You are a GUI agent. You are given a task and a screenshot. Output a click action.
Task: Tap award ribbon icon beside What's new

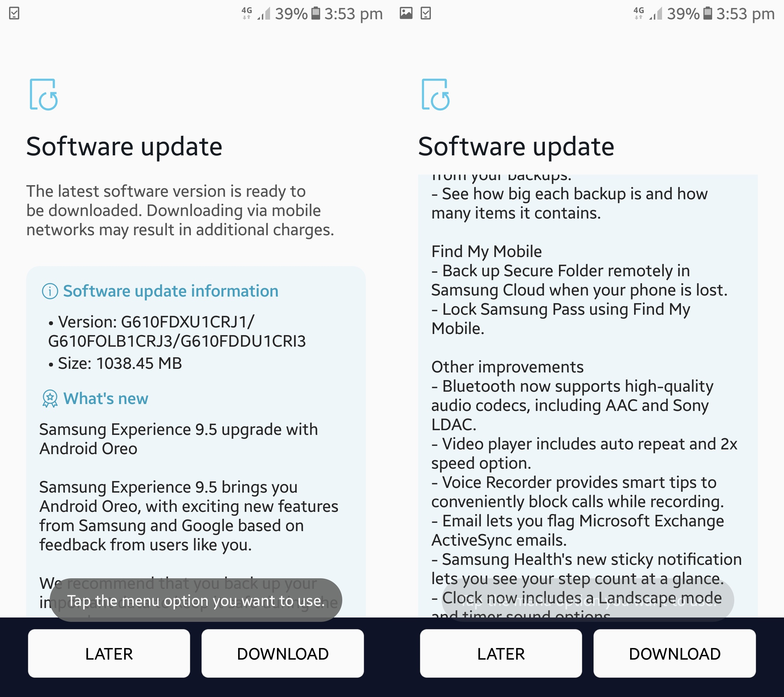pyautogui.click(x=50, y=399)
